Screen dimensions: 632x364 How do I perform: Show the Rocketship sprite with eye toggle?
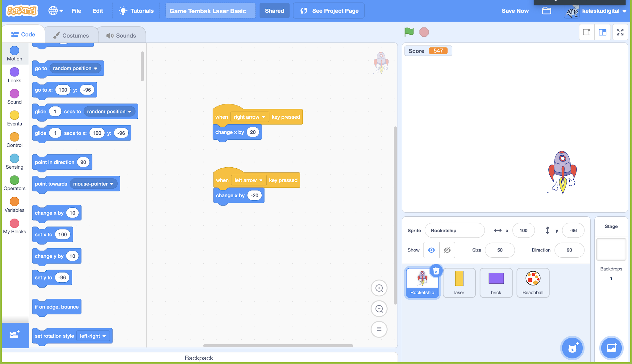click(431, 250)
